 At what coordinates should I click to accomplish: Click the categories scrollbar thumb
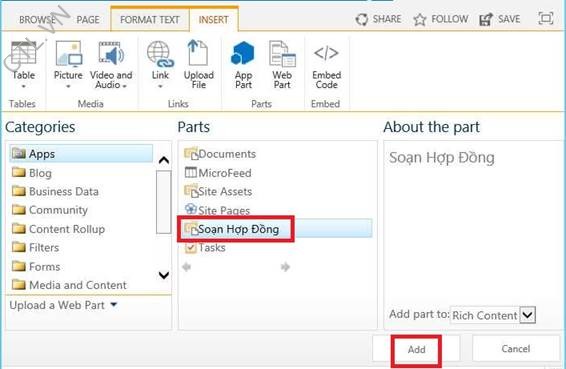pyautogui.click(x=164, y=202)
